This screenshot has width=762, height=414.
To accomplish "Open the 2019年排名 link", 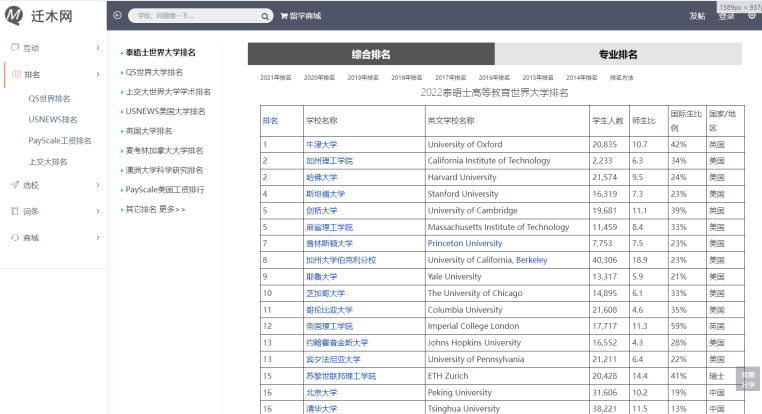I will coord(363,77).
